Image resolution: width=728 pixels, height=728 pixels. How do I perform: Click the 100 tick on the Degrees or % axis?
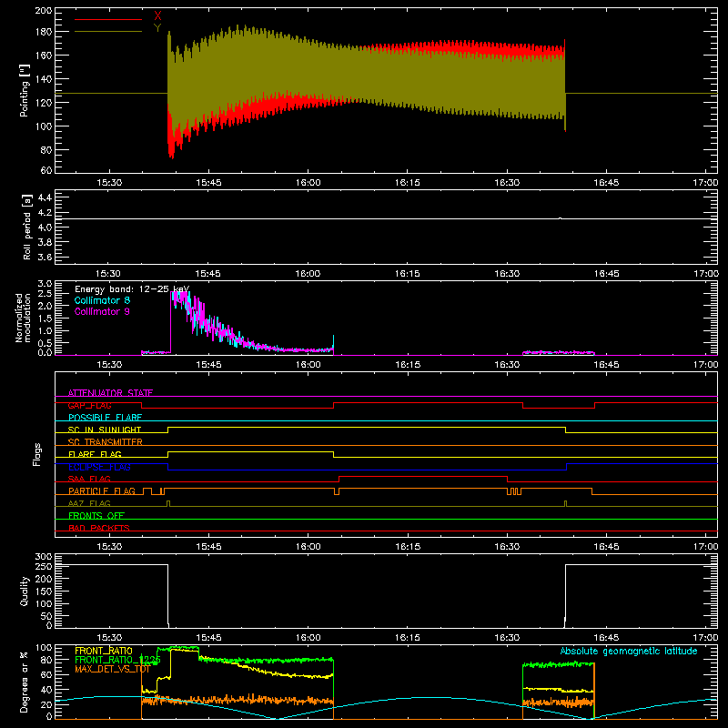[44, 648]
